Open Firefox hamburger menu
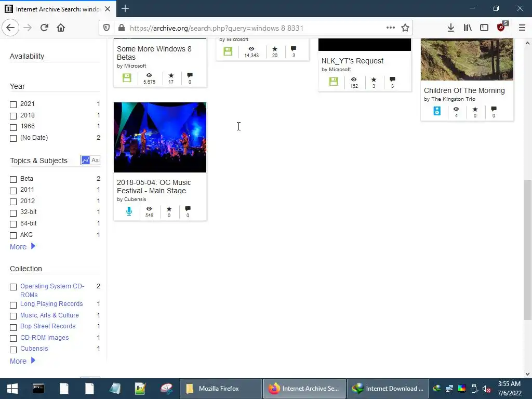The height and width of the screenshot is (399, 532). [522, 28]
